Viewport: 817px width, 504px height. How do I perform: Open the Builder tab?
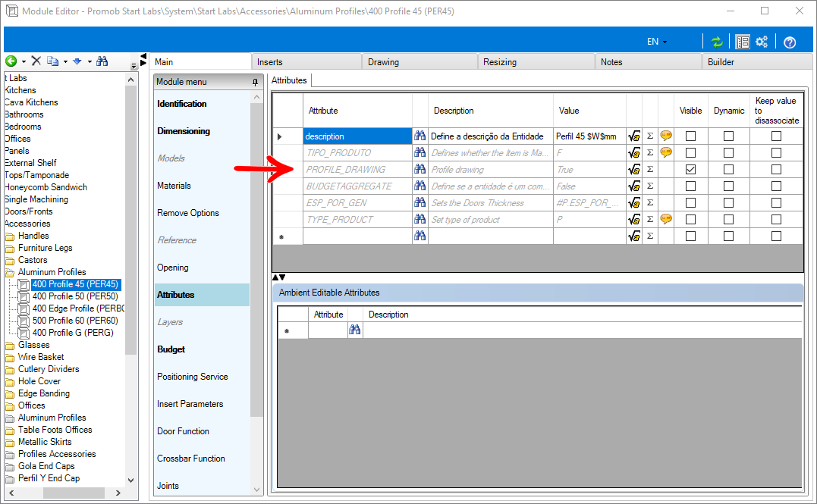[721, 62]
